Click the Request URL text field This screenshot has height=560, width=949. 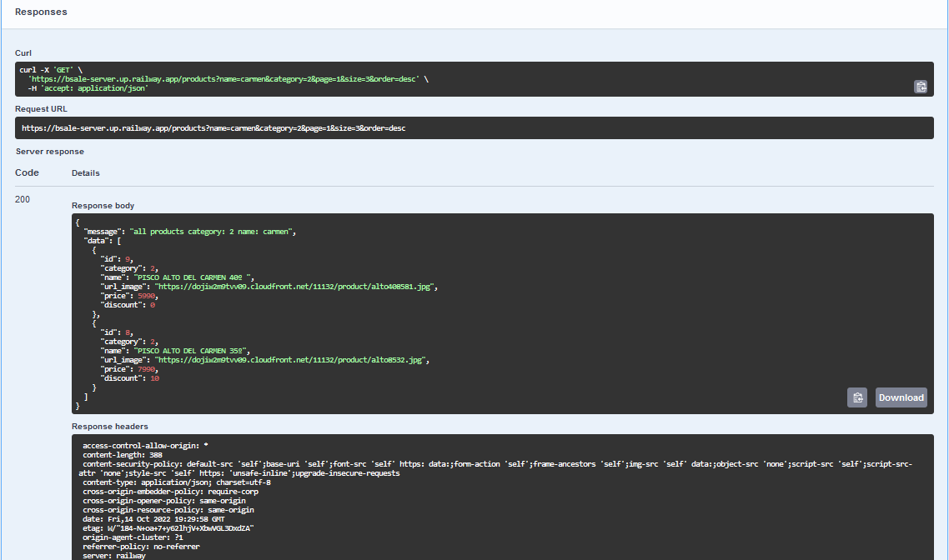click(474, 128)
